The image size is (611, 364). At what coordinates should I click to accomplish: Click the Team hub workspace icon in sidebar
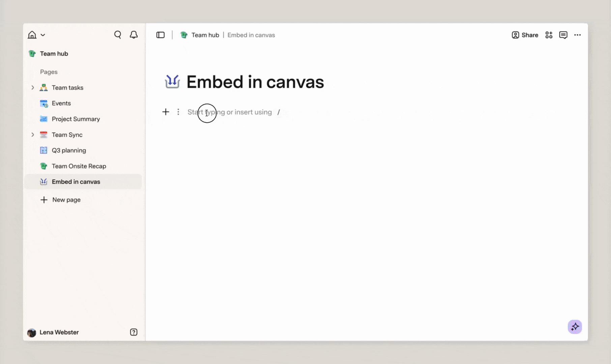[x=32, y=54]
